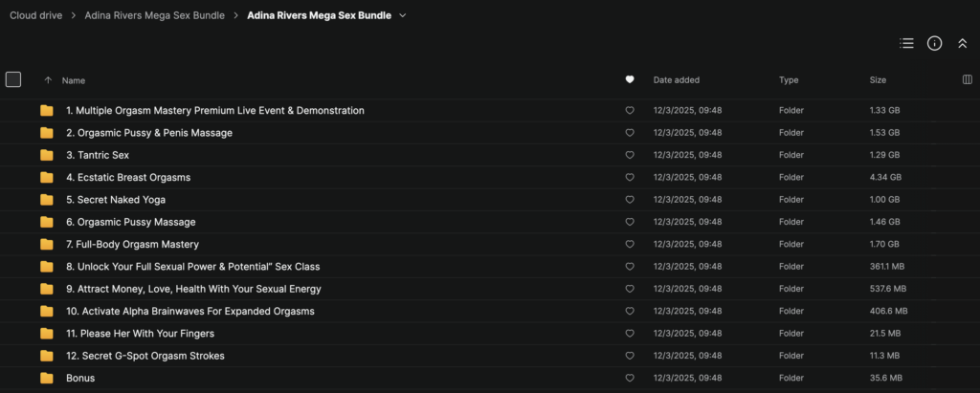Click folder icon for item 9
980x393 pixels.
click(46, 289)
